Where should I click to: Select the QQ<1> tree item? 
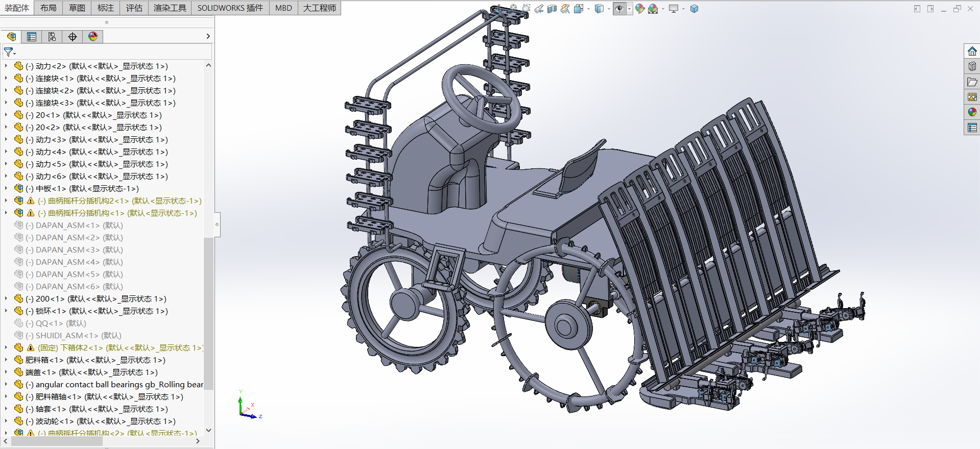click(50, 323)
